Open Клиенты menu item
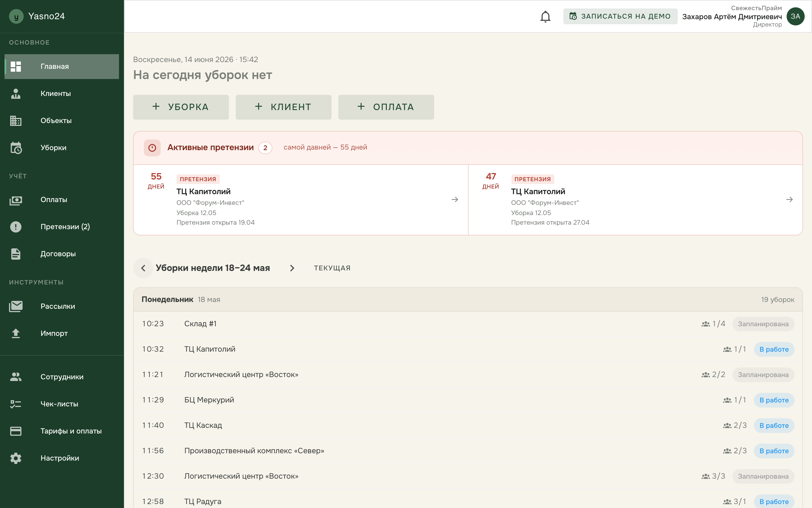Image resolution: width=812 pixels, height=508 pixels. tap(62, 93)
